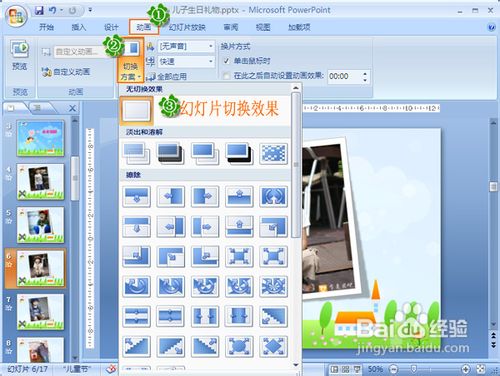500x376 pixels.
Task: Switch to Slide Sorter view in the status bar
Action: click(346, 369)
